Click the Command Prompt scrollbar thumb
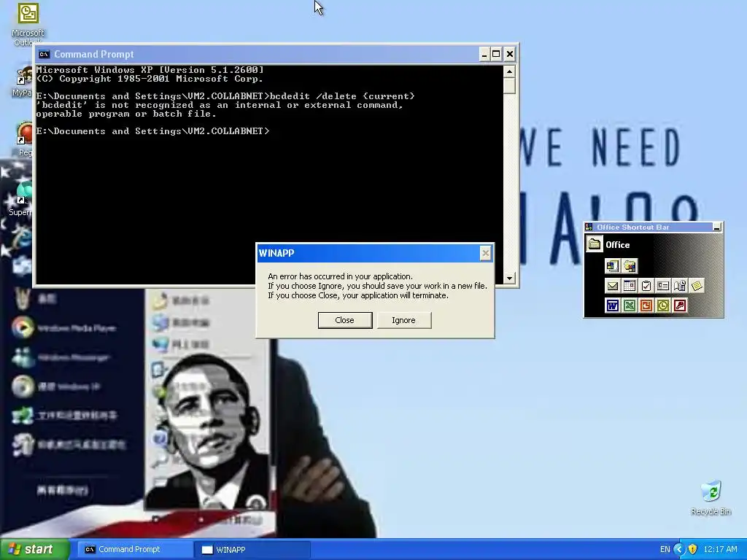Viewport: 747px width, 560px height. pyautogui.click(x=509, y=86)
